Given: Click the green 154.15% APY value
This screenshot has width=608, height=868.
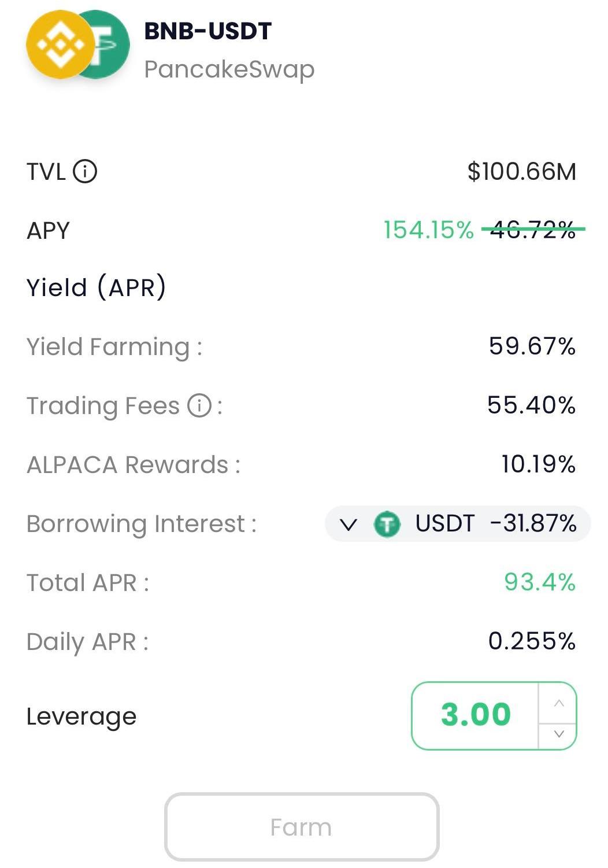Looking at the screenshot, I should (x=428, y=230).
